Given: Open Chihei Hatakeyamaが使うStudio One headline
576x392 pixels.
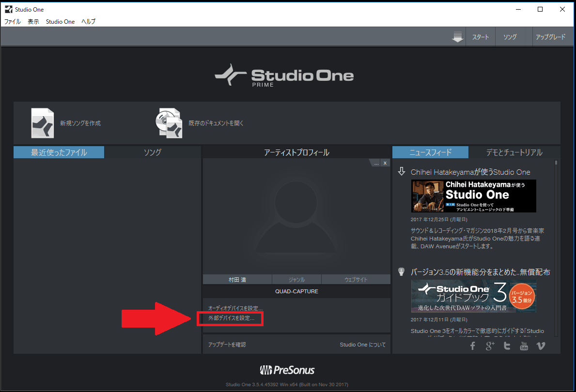Looking at the screenshot, I should tap(470, 172).
